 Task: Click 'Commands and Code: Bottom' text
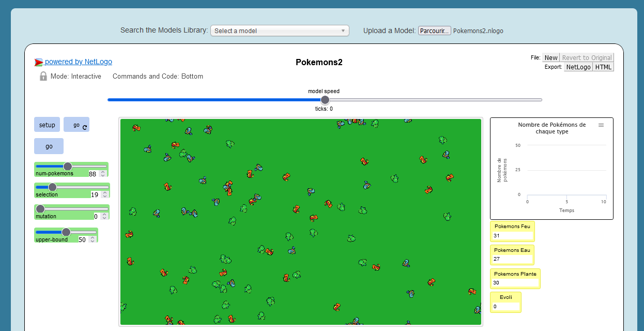(x=158, y=76)
